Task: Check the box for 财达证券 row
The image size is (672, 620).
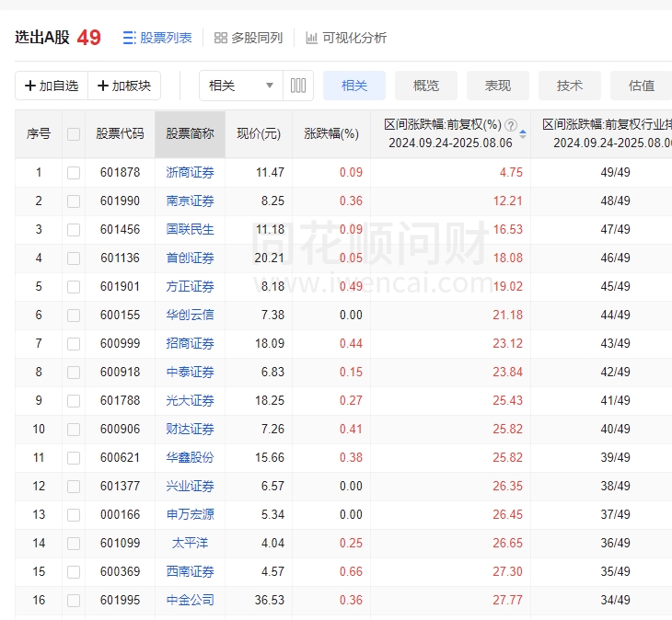Action: point(74,429)
